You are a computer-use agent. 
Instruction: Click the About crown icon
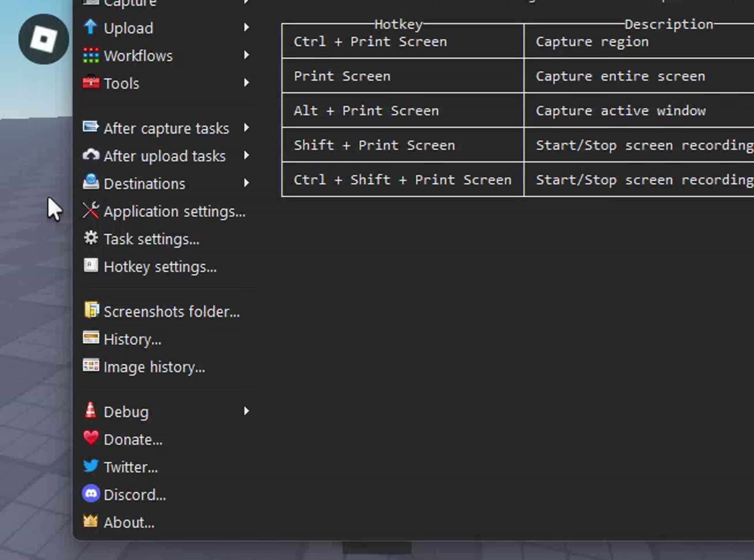tap(91, 522)
